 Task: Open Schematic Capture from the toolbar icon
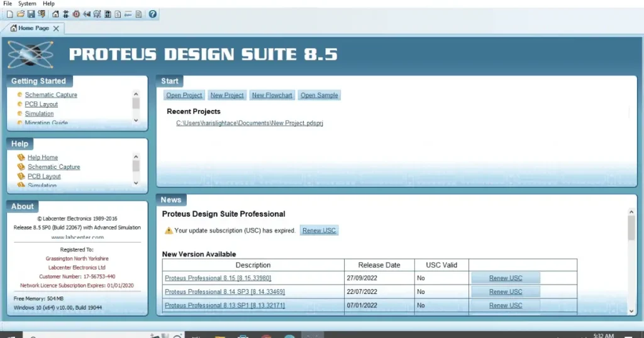click(x=65, y=14)
